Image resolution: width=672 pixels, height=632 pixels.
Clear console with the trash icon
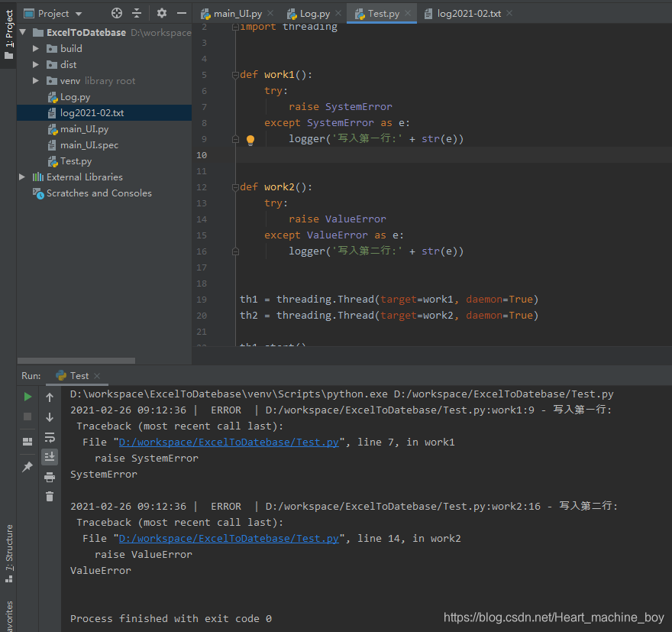(50, 497)
